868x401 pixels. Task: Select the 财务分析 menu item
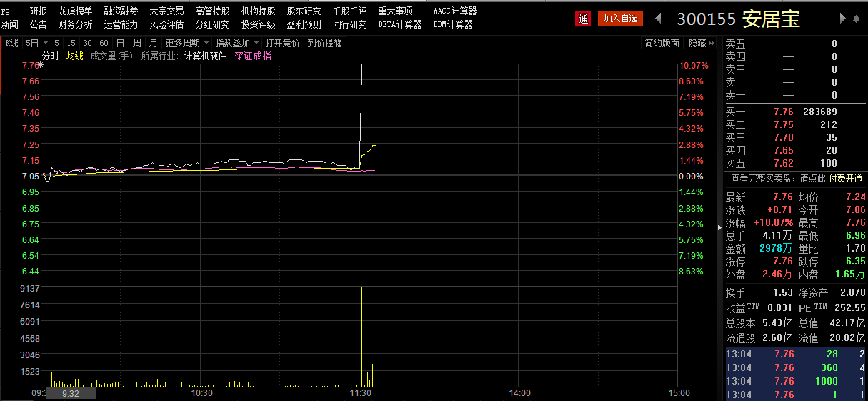click(75, 24)
